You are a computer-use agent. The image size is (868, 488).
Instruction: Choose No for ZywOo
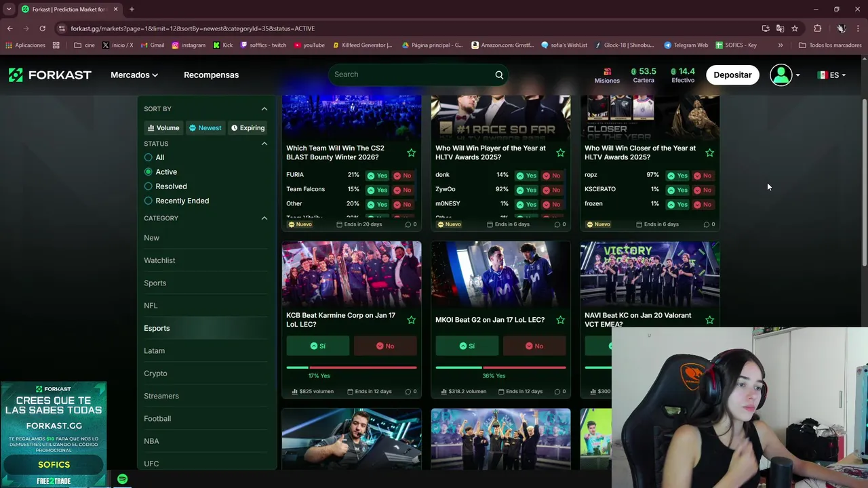(551, 190)
